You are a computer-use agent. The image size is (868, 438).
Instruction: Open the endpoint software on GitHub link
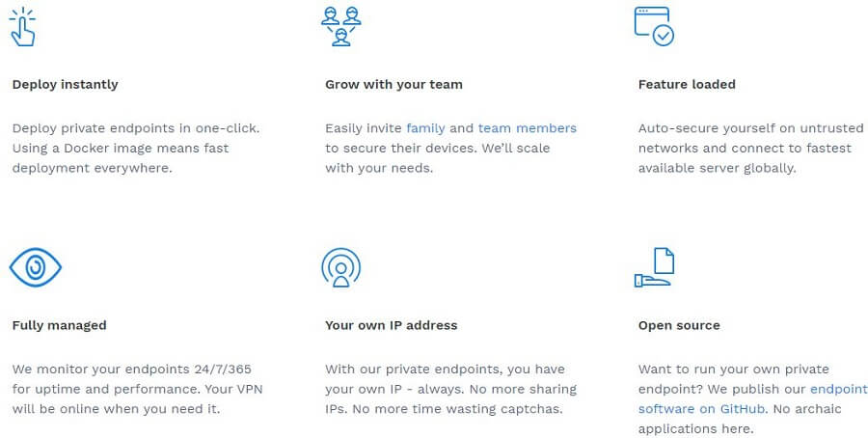click(753, 399)
